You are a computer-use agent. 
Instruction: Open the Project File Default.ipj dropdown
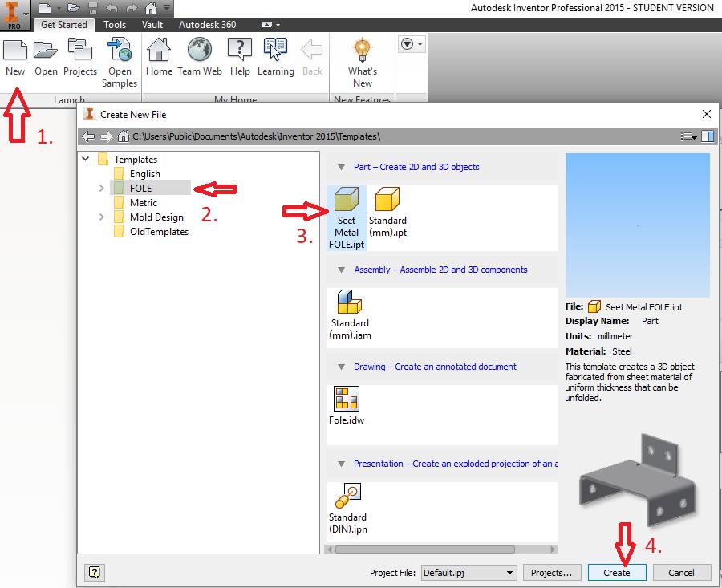click(468, 572)
